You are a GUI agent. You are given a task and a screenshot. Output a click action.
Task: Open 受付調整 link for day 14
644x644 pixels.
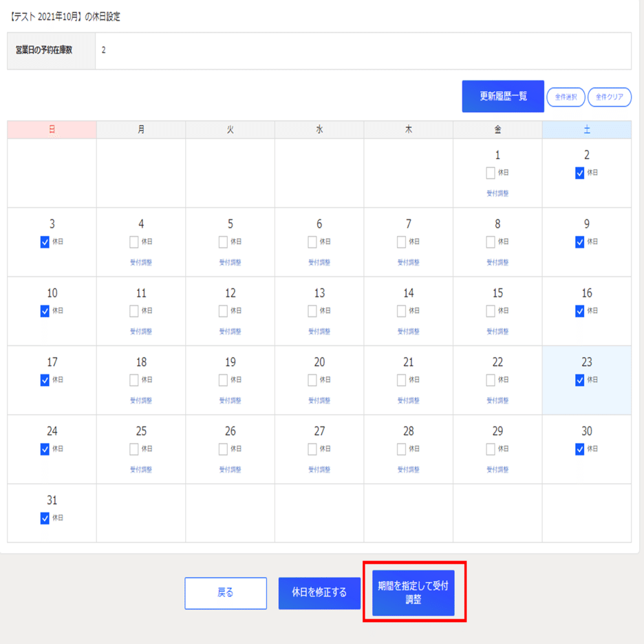click(408, 332)
